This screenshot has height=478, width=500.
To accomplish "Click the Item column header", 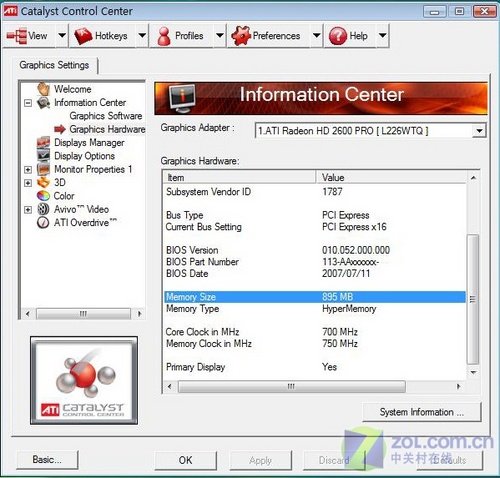I will click(x=239, y=177).
